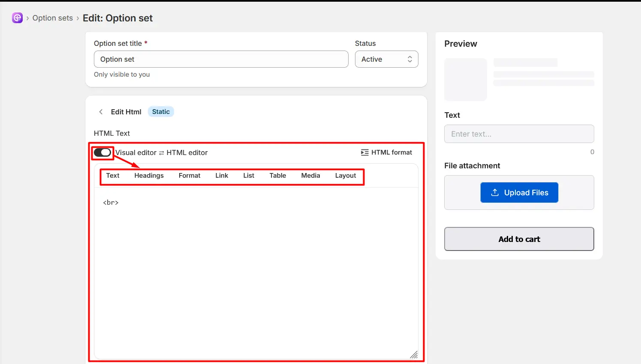641x364 pixels.
Task: Open the Headings menu
Action: coord(149,176)
